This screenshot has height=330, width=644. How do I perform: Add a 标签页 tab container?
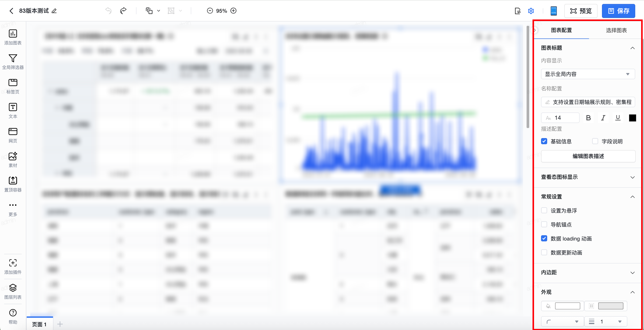pyautogui.click(x=13, y=86)
